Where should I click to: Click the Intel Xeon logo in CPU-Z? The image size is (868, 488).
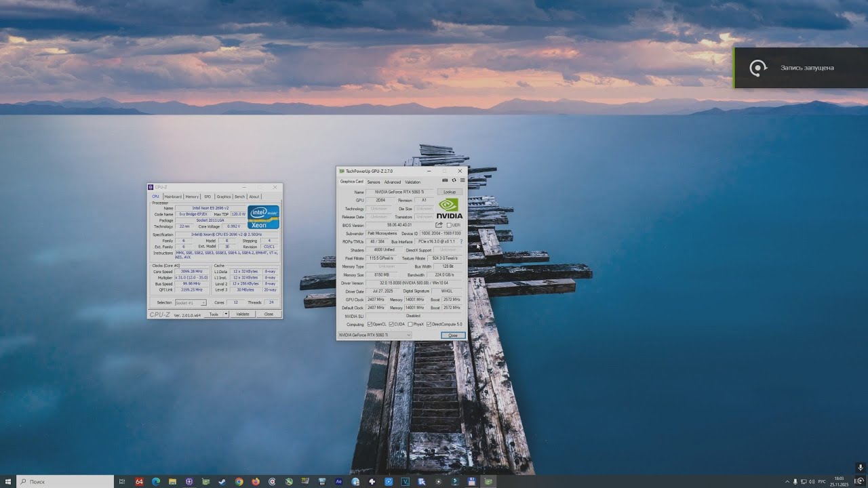tap(263, 217)
